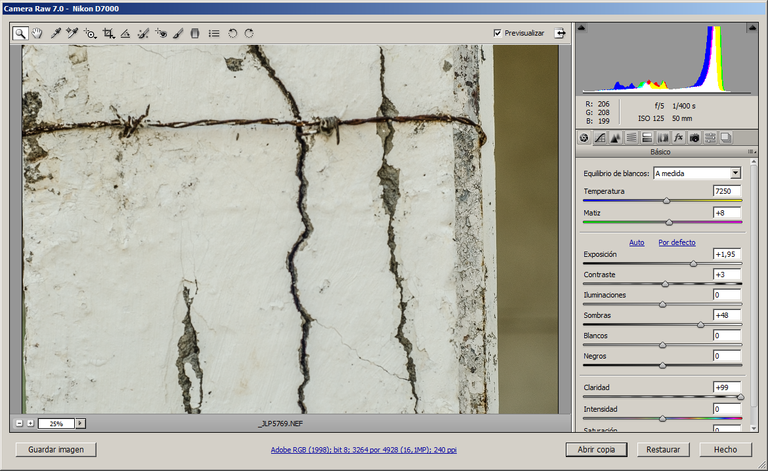The width and height of the screenshot is (768, 471).
Task: Click the Guardar imagen button
Action: pyautogui.click(x=56, y=449)
